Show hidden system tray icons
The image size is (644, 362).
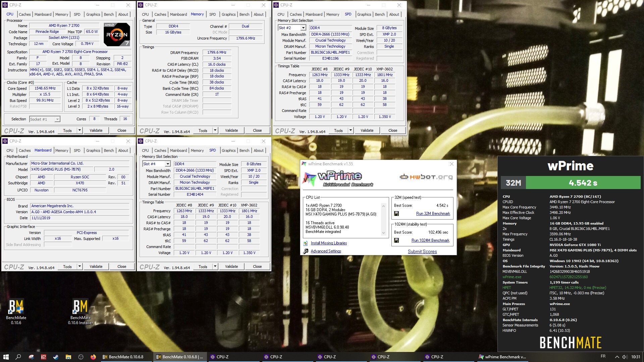(x=617, y=357)
